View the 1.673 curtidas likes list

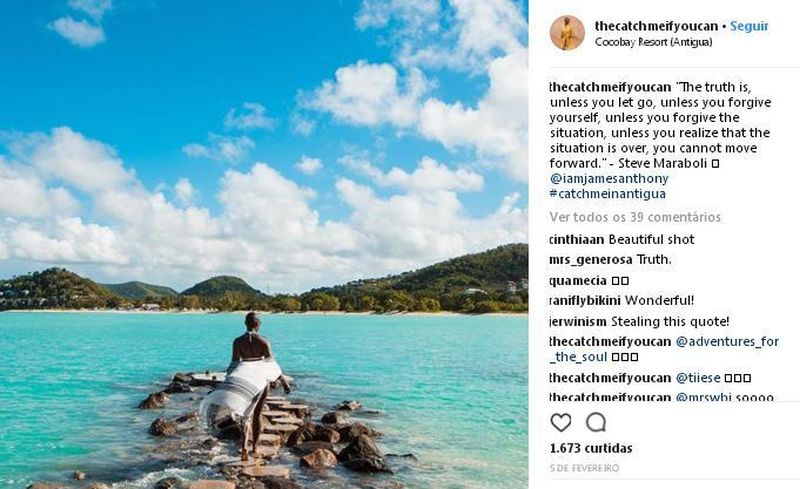tap(591, 448)
